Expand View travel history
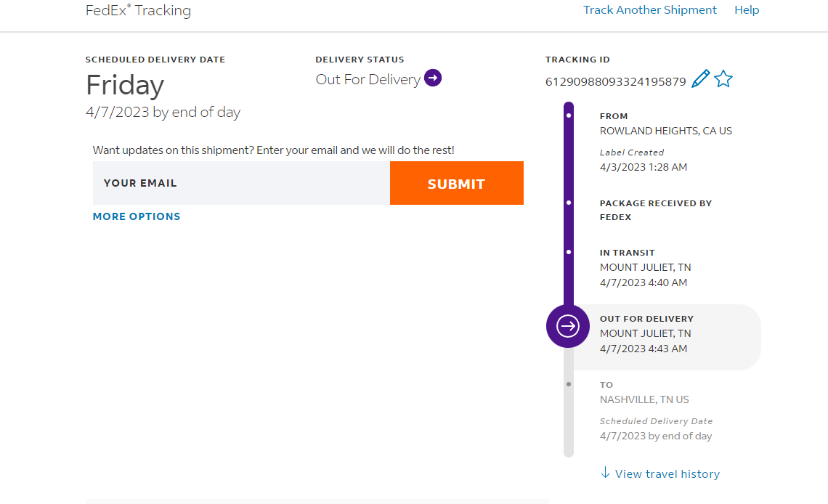 coord(660,473)
